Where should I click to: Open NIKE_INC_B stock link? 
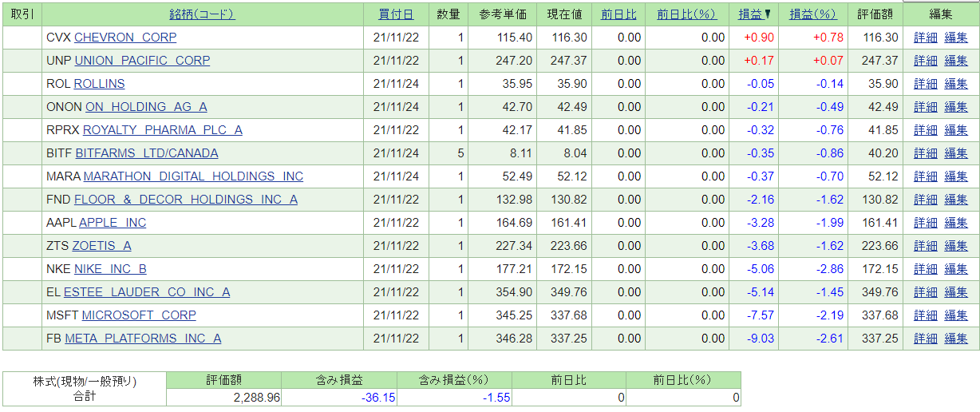point(110,269)
